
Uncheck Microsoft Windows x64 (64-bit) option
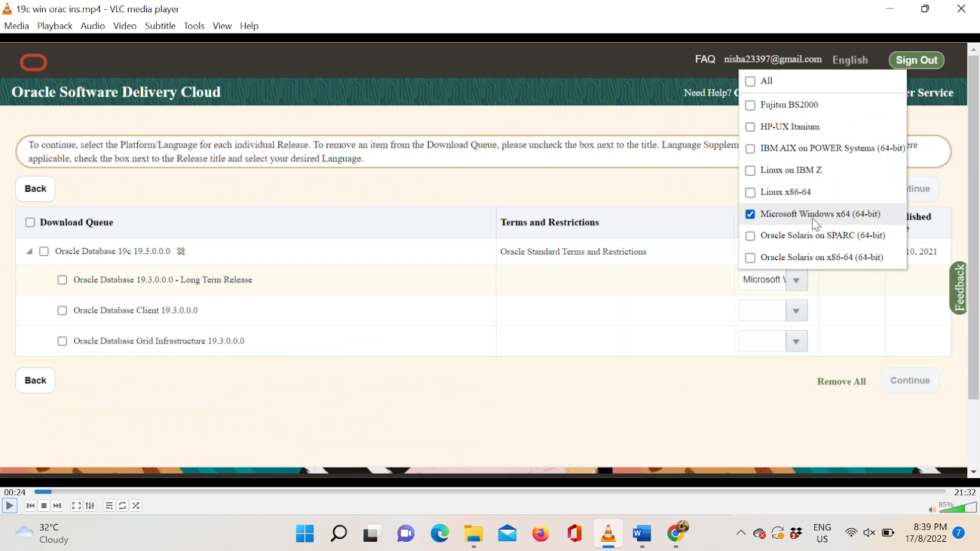750,214
